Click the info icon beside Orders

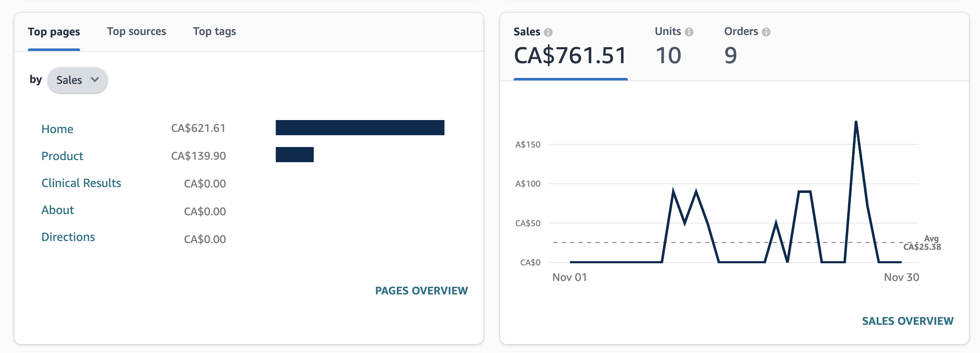(766, 32)
